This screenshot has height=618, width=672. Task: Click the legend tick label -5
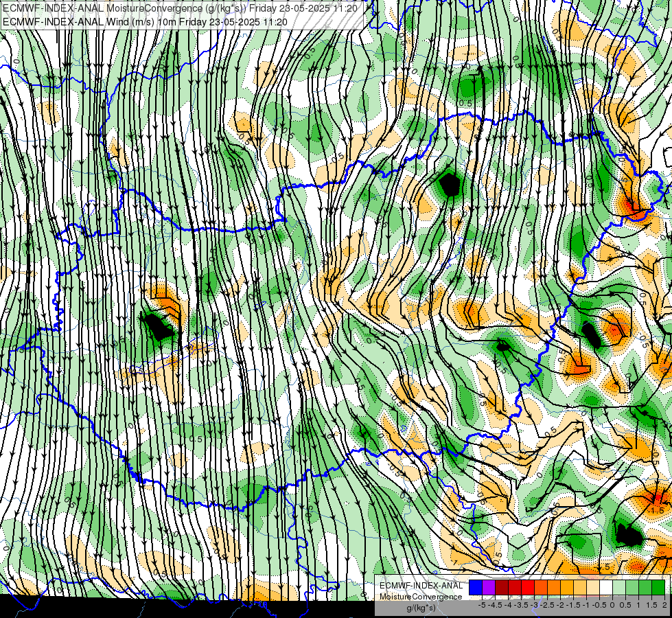(482, 605)
